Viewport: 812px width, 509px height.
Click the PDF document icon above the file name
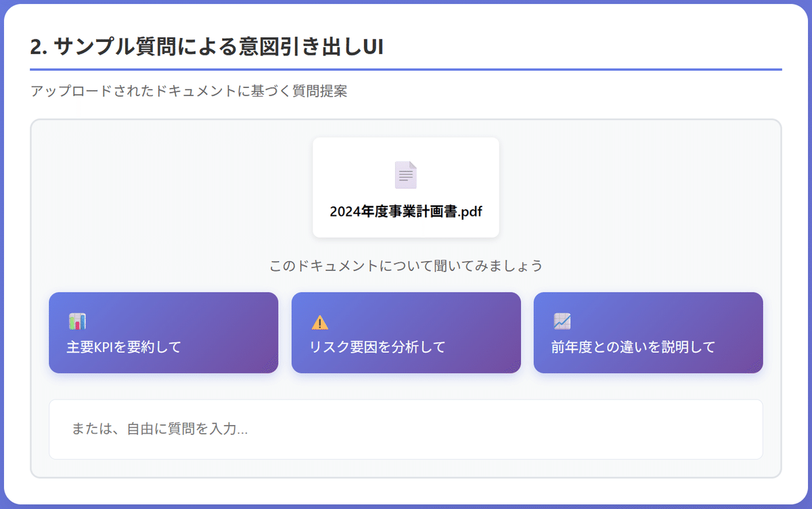405,174
